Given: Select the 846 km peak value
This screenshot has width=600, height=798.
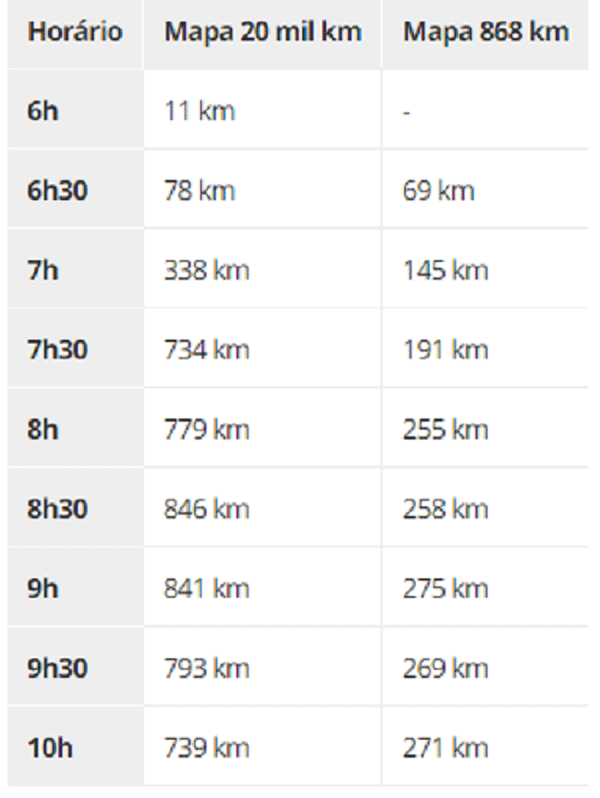Looking at the screenshot, I should (x=207, y=509).
